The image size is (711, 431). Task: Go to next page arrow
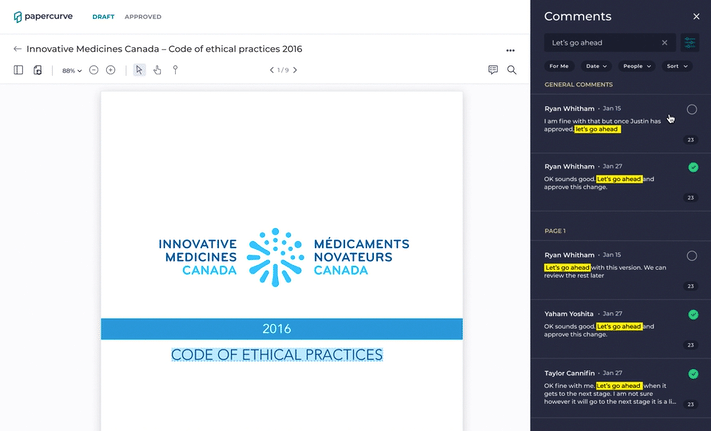[x=295, y=70]
